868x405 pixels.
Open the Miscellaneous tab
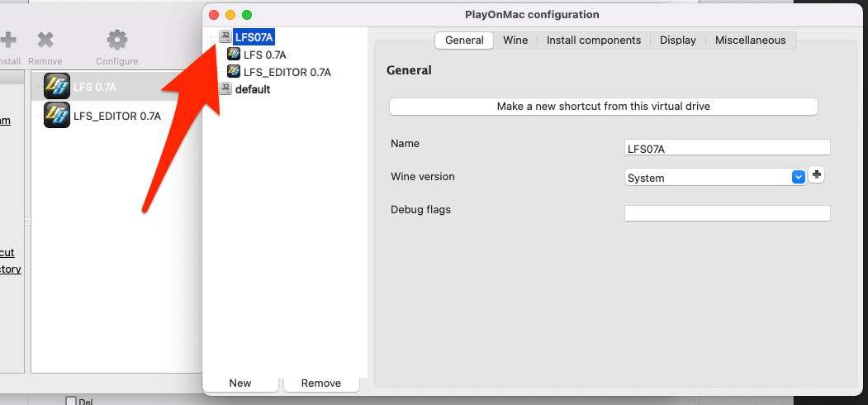click(x=750, y=40)
